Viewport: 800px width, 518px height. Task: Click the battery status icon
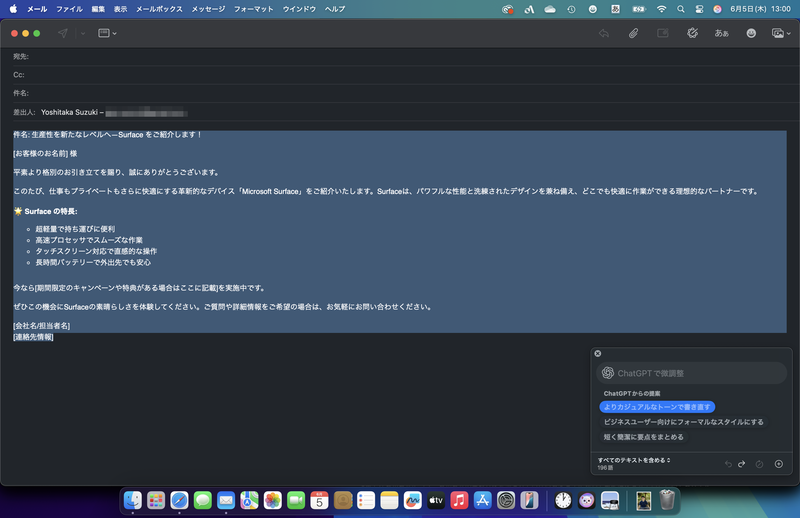639,9
